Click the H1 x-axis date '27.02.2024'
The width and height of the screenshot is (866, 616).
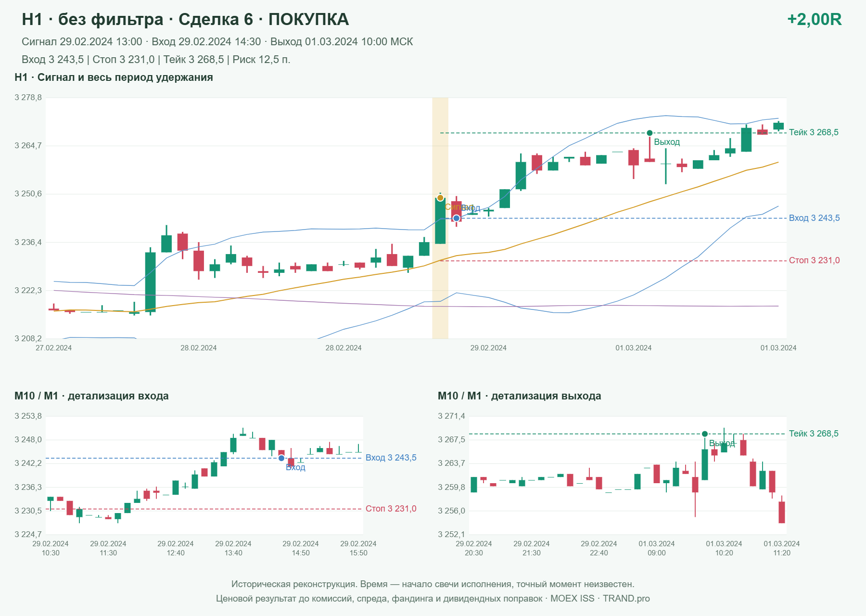click(x=53, y=348)
